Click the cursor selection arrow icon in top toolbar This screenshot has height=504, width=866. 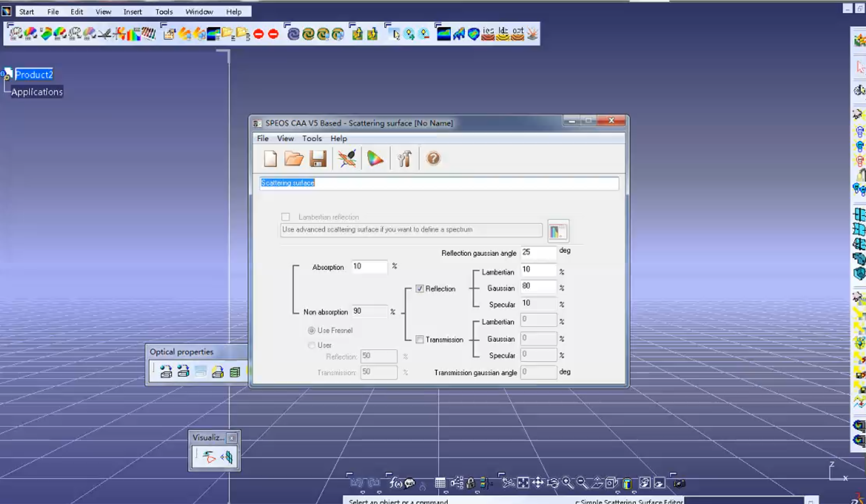click(395, 34)
